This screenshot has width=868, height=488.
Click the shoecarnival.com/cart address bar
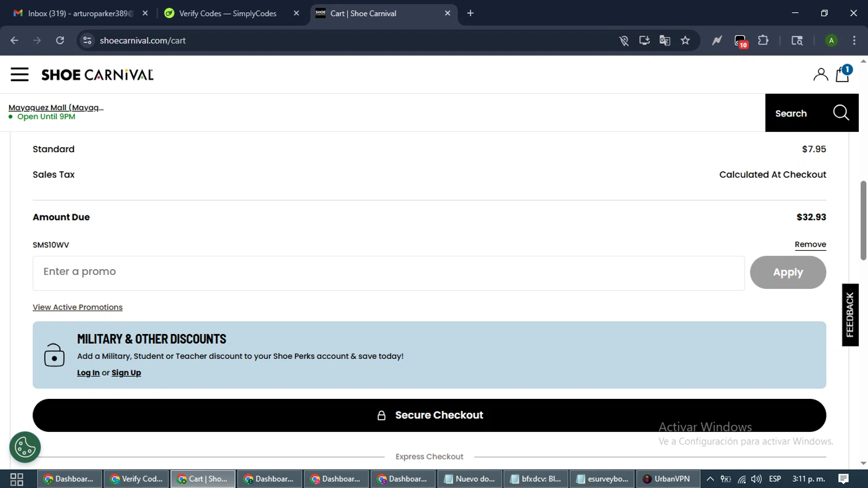pos(347,41)
